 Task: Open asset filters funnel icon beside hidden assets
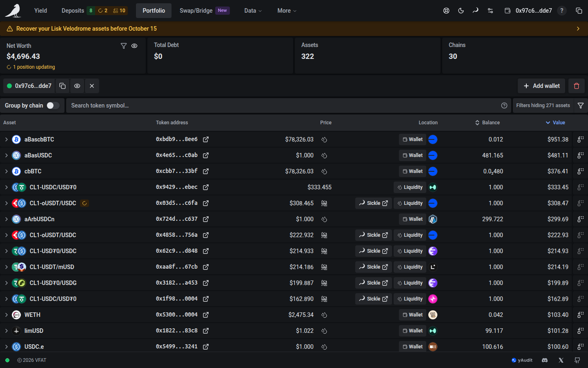tap(581, 105)
